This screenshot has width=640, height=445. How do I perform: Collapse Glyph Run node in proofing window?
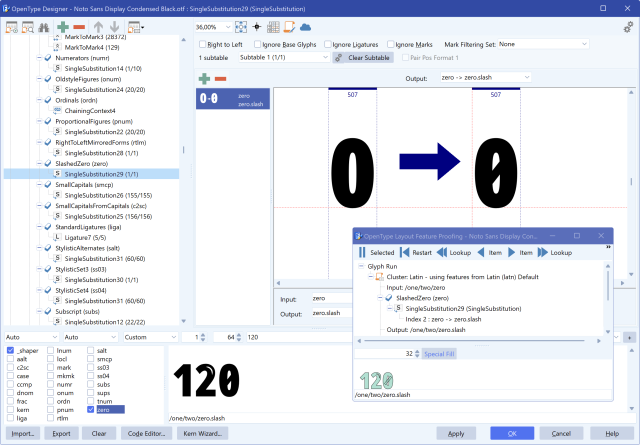tap(361, 266)
